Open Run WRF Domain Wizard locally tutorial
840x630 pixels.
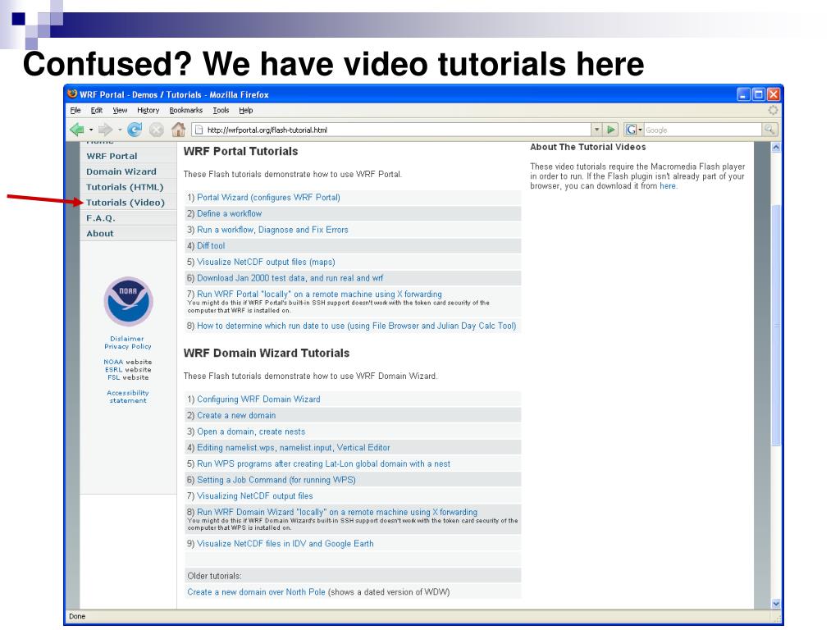click(x=337, y=512)
